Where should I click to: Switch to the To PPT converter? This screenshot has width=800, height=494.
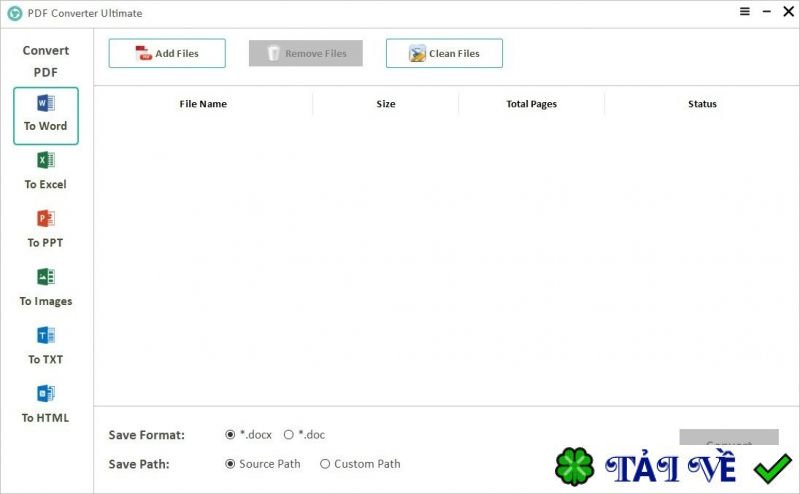tap(46, 229)
